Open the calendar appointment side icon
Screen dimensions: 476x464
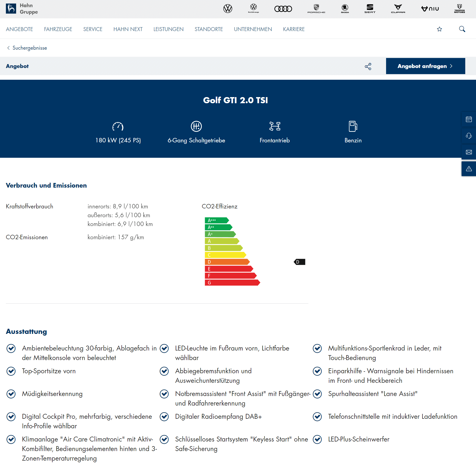(468, 119)
